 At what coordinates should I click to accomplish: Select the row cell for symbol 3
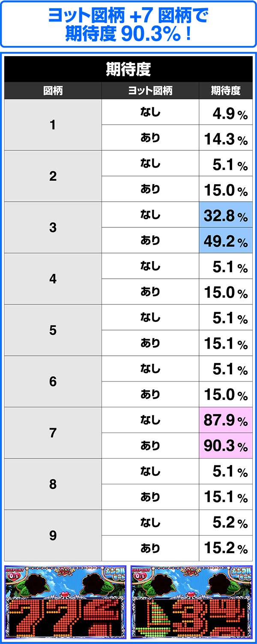53,227
